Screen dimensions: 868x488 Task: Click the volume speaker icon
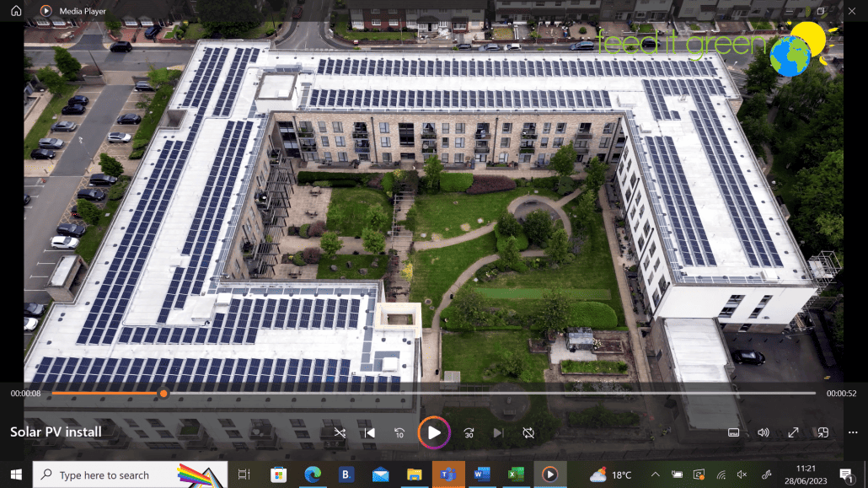point(763,432)
